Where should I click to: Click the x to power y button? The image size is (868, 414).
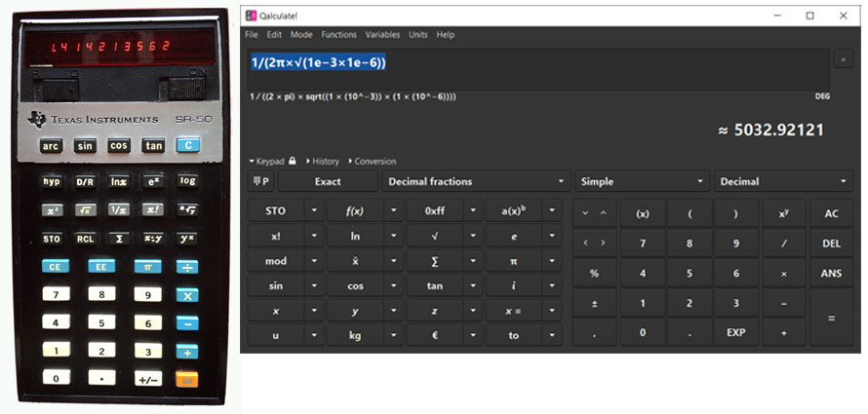coord(783,213)
